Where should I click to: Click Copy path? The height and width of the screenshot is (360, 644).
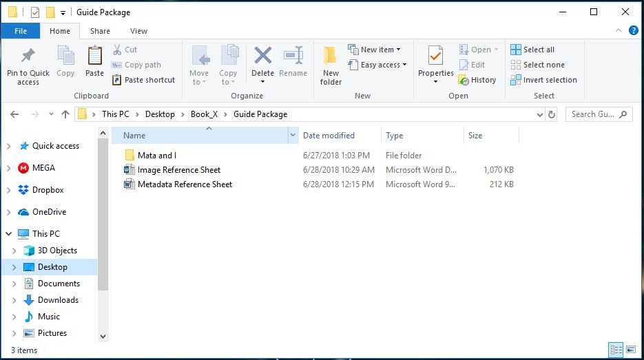[x=137, y=65]
